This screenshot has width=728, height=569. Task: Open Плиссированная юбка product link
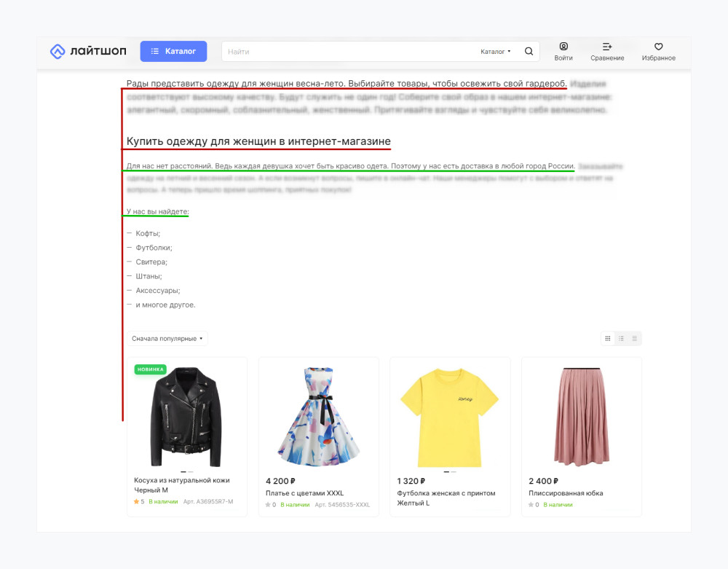pyautogui.click(x=566, y=493)
